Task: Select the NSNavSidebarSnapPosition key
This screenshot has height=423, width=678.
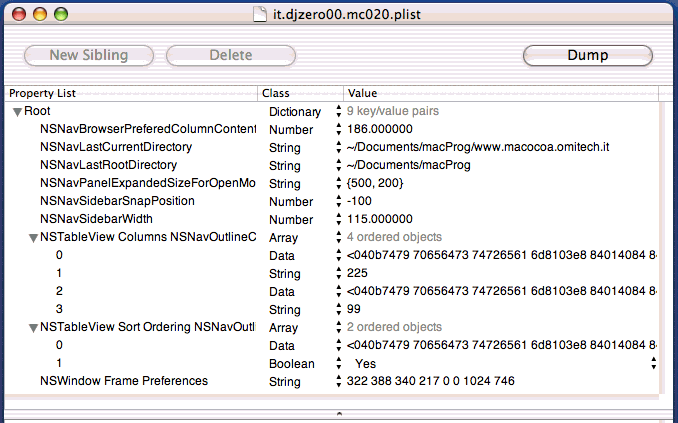Action: tap(117, 202)
